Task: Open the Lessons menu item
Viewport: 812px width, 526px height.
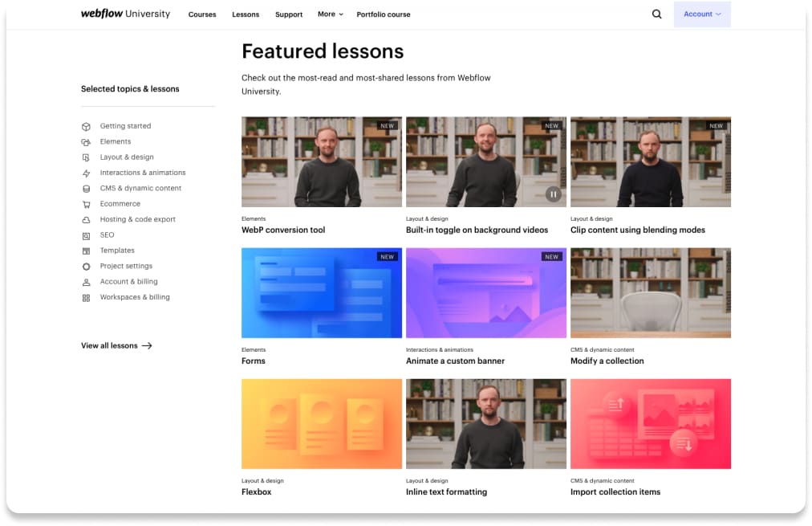Action: tap(246, 14)
